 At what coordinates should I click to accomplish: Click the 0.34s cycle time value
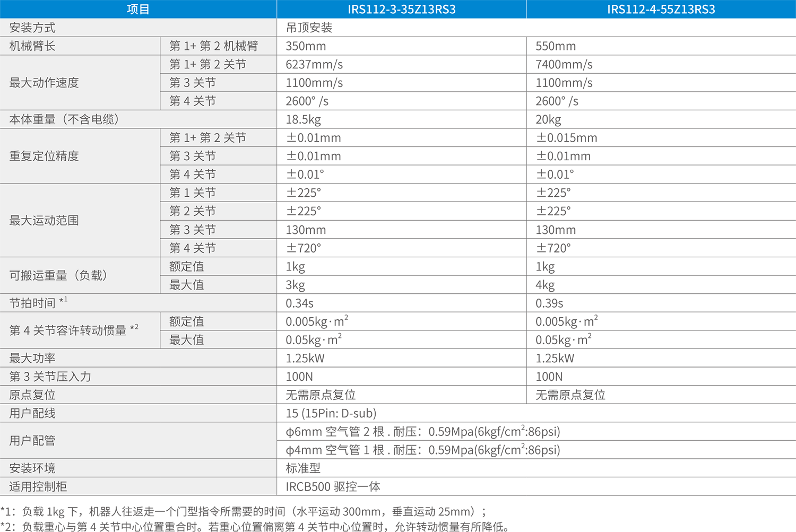coord(300,303)
